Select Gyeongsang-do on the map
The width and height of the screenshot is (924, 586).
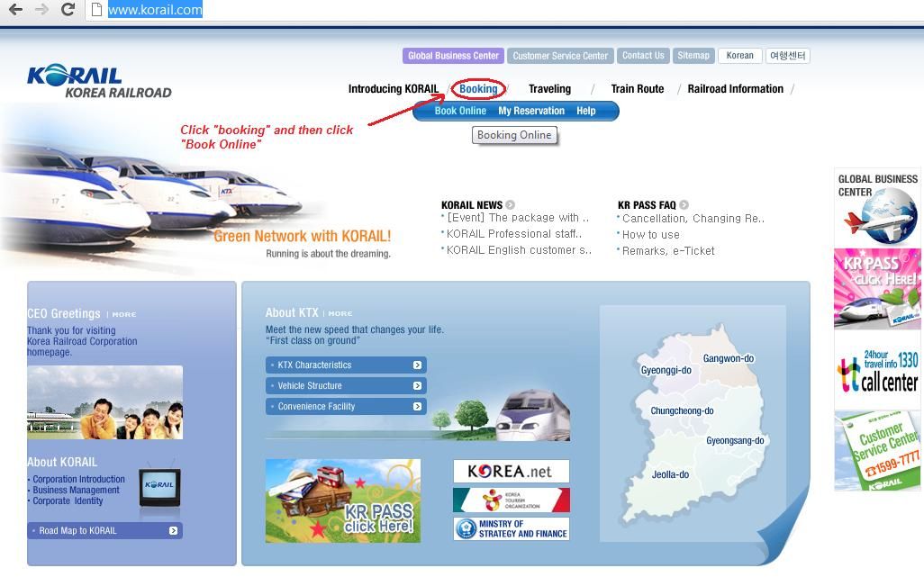[x=735, y=440]
